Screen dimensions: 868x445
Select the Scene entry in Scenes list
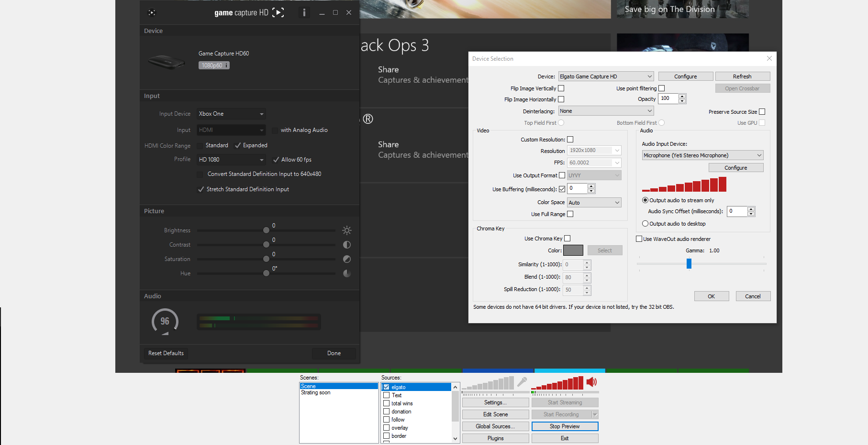coord(339,386)
